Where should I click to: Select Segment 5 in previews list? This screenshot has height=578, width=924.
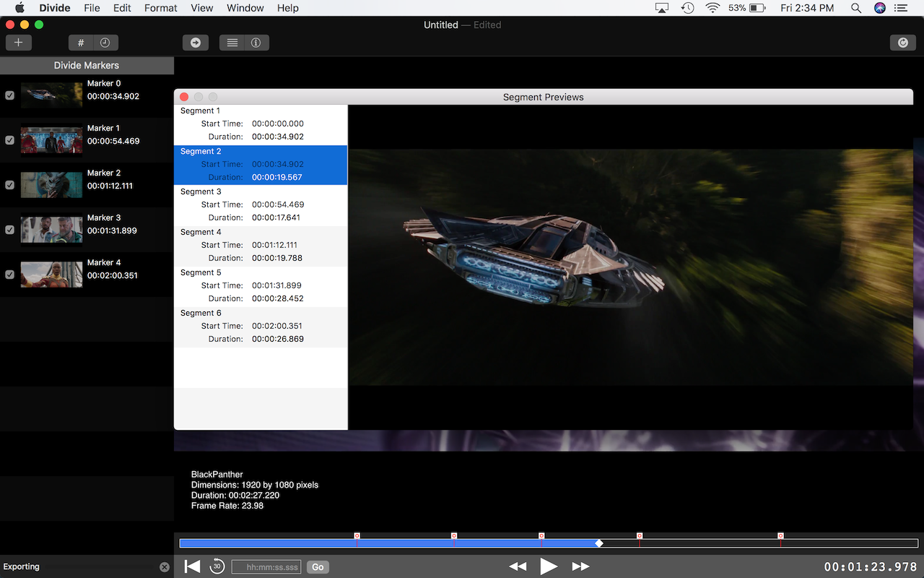[261, 286]
